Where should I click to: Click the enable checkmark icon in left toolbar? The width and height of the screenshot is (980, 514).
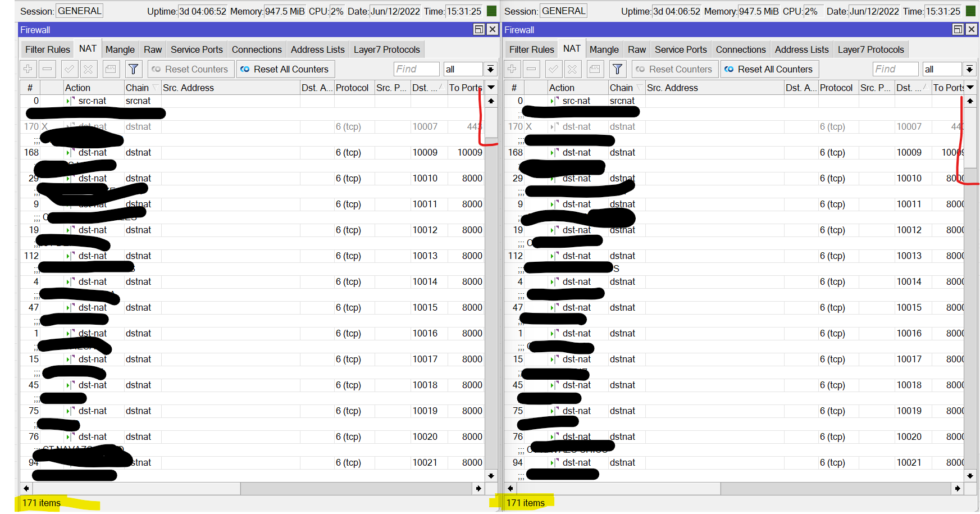tap(70, 69)
